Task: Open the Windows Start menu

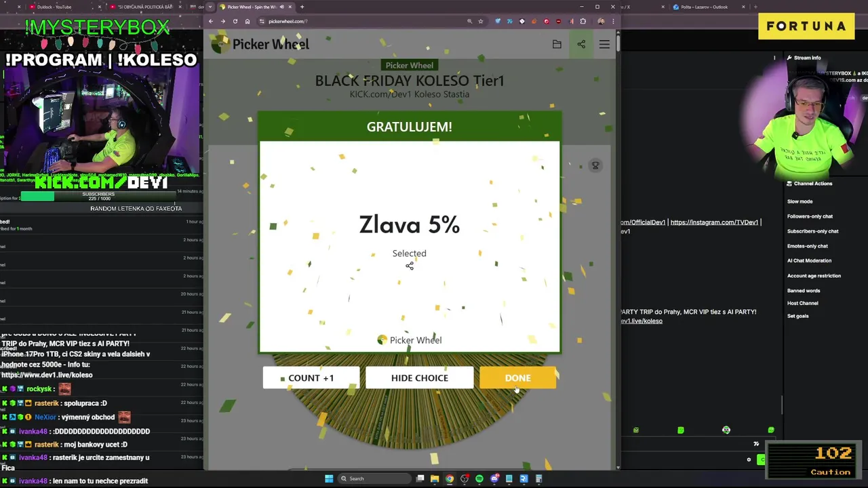Action: (329, 479)
